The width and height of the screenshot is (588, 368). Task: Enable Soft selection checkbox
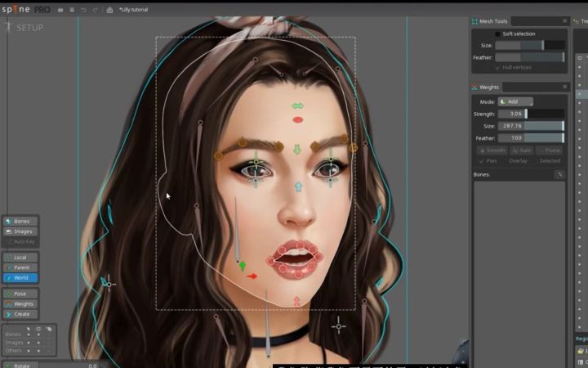[497, 34]
